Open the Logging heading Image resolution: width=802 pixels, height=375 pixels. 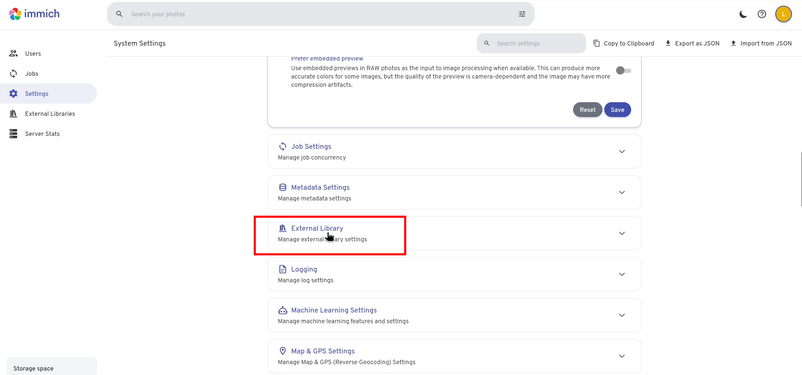pyautogui.click(x=304, y=269)
